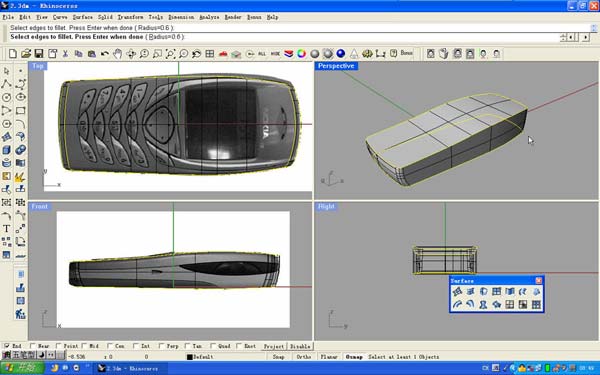Click the command history scroll right arrow
Image resolution: width=600 pixels, height=375 pixels.
[x=585, y=37]
